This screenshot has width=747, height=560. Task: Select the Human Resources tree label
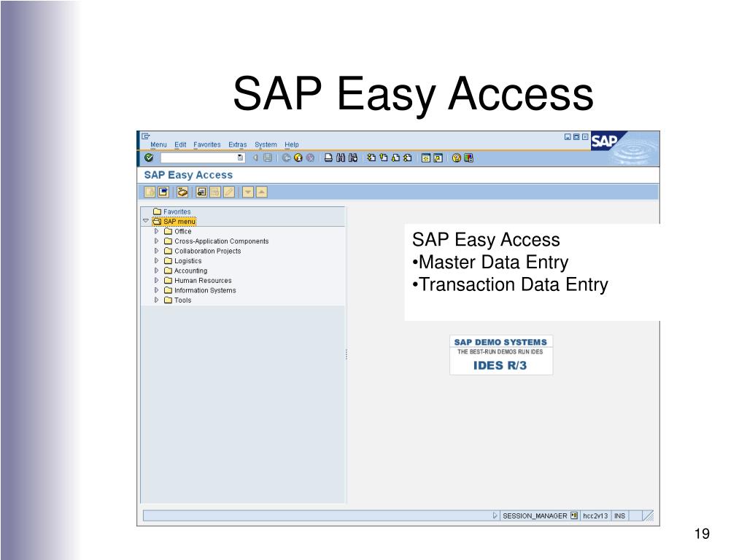(203, 281)
